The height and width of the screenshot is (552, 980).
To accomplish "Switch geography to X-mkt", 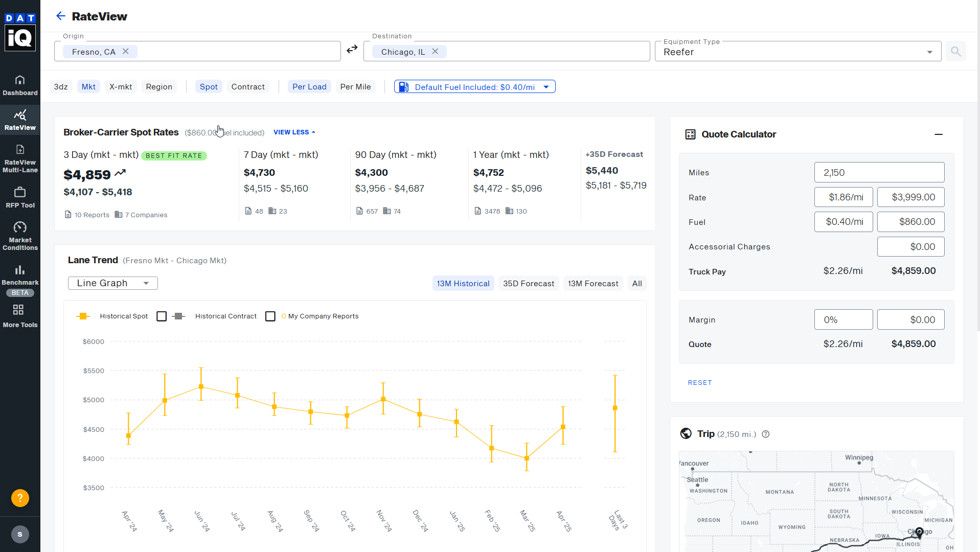I will point(121,87).
